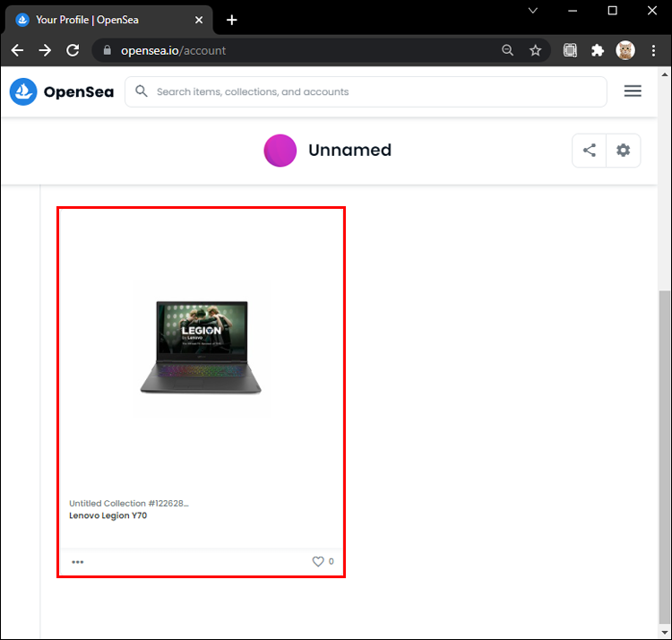Close the Chrome window
This screenshot has width=672, height=640.
coord(652,11)
